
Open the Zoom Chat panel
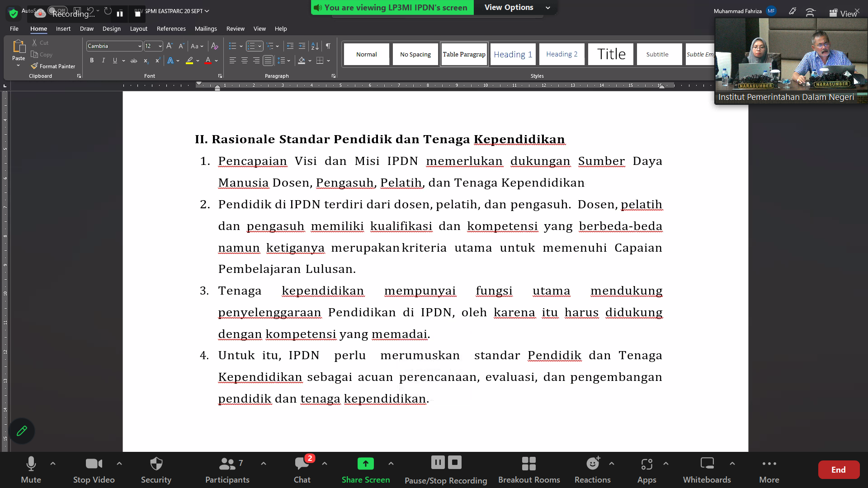coord(302,470)
